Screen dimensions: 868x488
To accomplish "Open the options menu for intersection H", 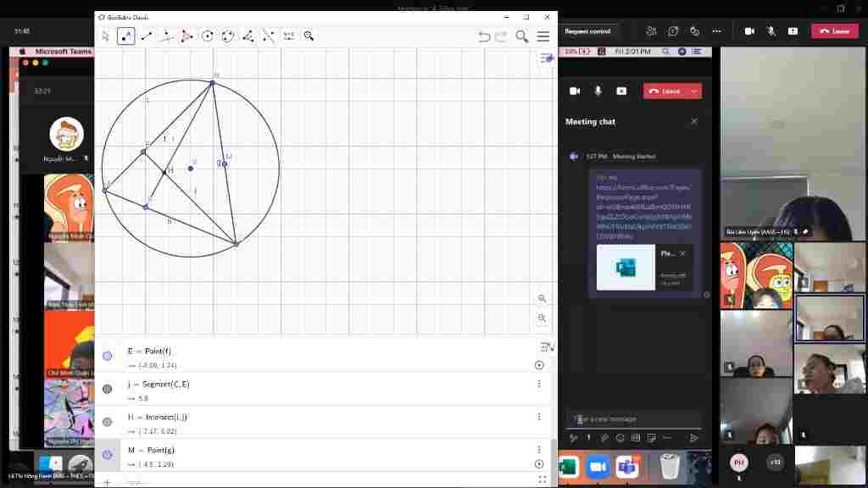I will point(538,417).
